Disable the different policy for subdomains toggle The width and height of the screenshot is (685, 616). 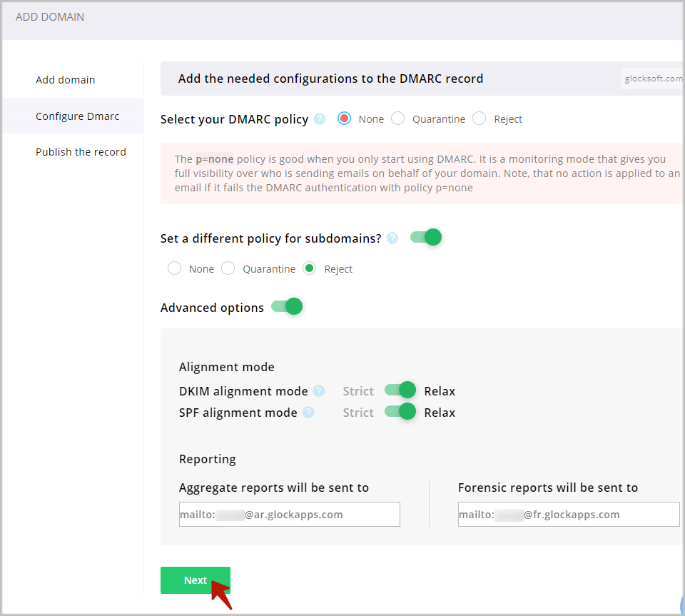(x=426, y=236)
